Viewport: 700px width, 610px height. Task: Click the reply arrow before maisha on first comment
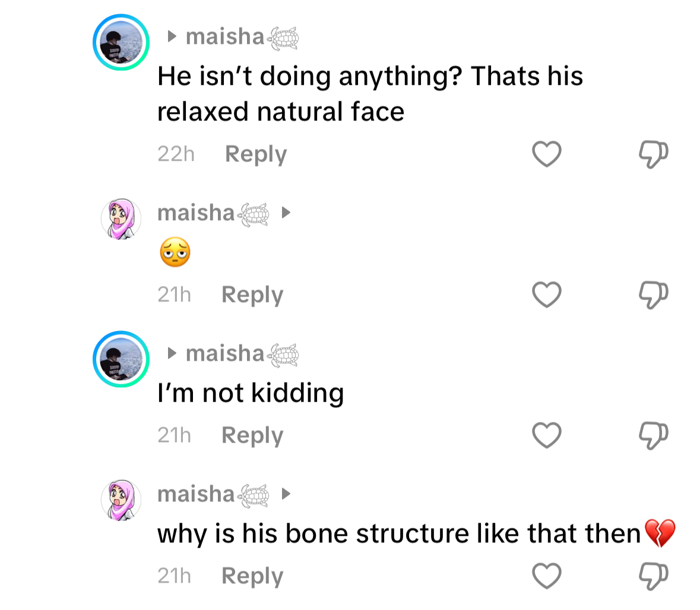(x=172, y=37)
